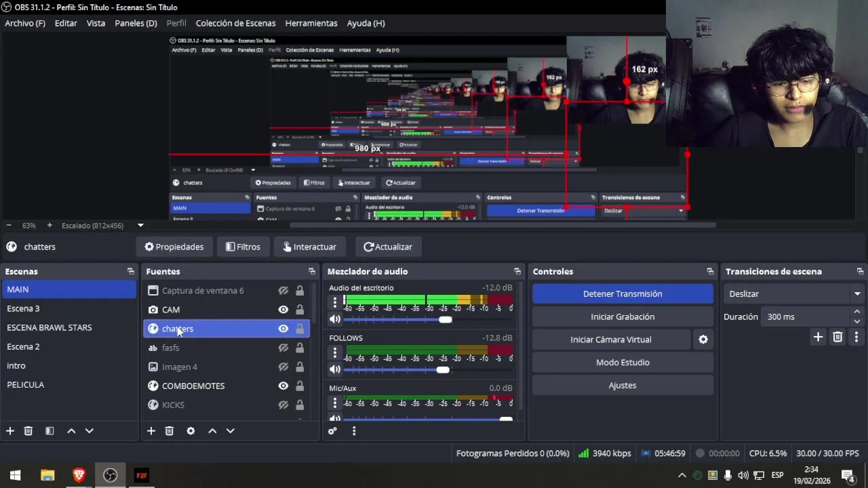This screenshot has height=488, width=868.
Task: Open Mic/Aux audio options menu
Action: [x=334, y=403]
